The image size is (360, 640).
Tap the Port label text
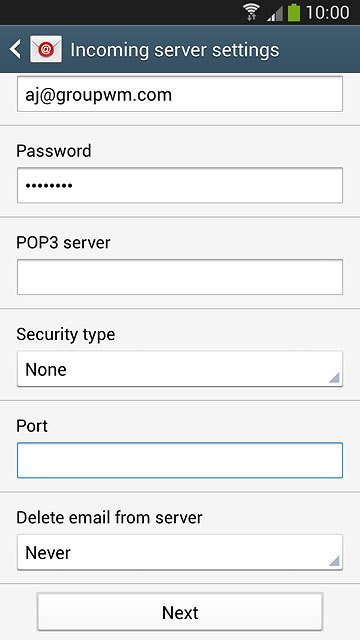tap(32, 426)
